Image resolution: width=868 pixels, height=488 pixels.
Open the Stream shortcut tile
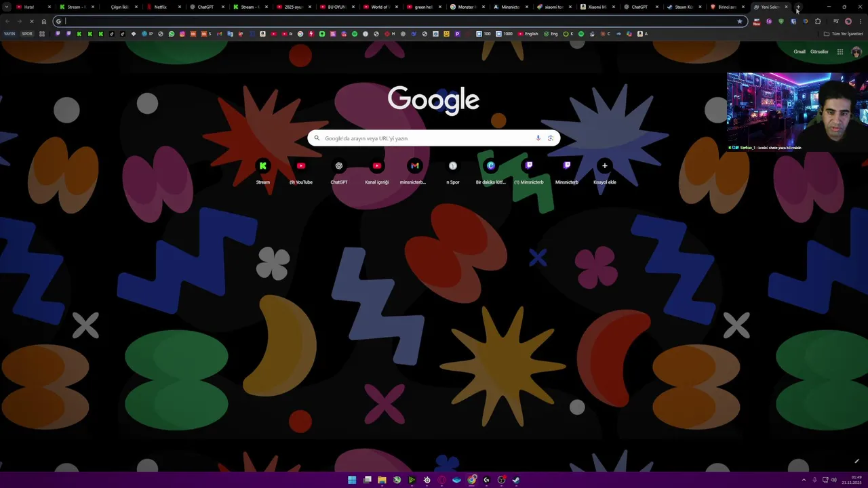pyautogui.click(x=262, y=171)
